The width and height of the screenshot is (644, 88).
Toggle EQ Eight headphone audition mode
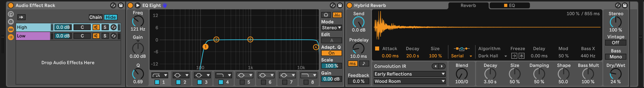coord(326,15)
